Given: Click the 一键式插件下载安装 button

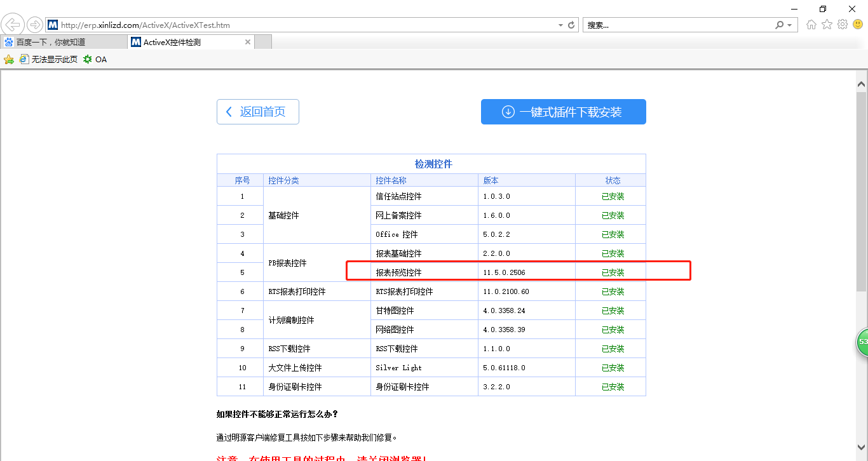Looking at the screenshot, I should click(563, 111).
